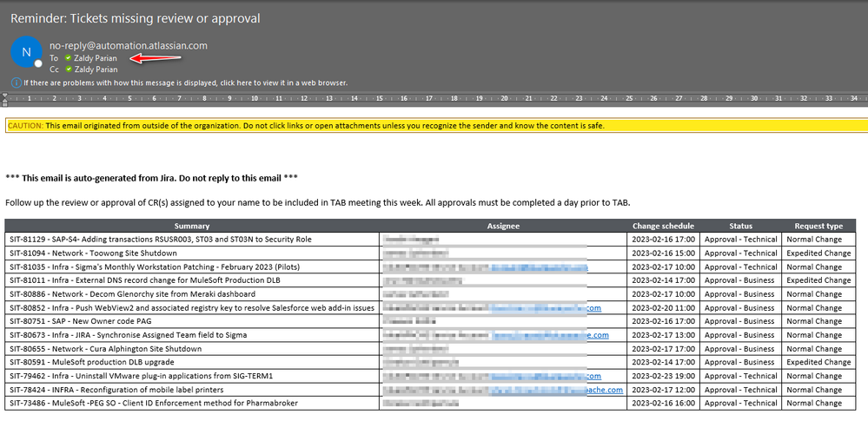Click the Assignee column header
The height and width of the screenshot is (421, 868).
(x=503, y=226)
